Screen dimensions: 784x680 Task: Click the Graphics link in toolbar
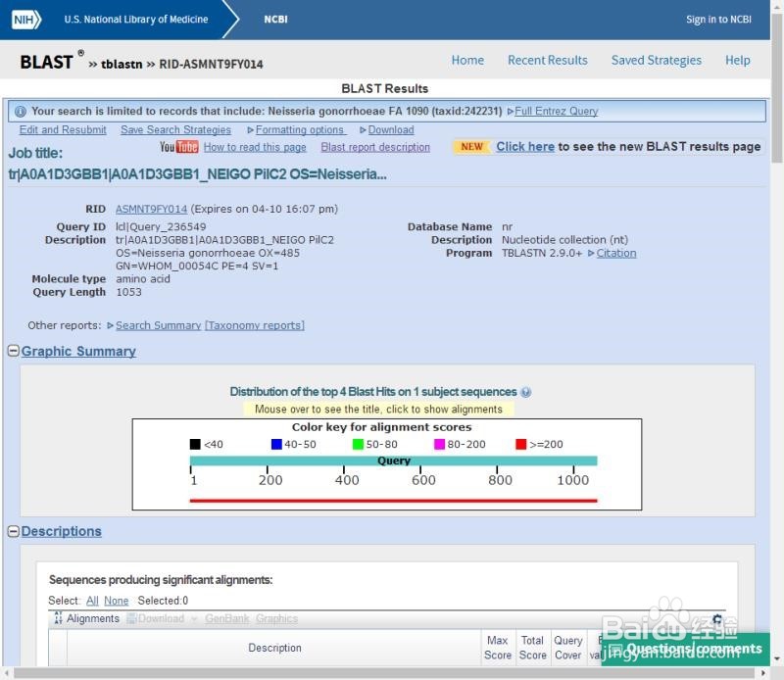click(x=276, y=618)
